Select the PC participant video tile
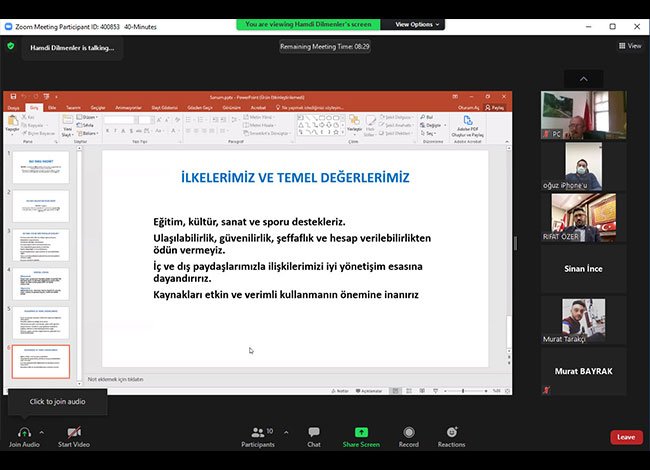 pyautogui.click(x=583, y=115)
